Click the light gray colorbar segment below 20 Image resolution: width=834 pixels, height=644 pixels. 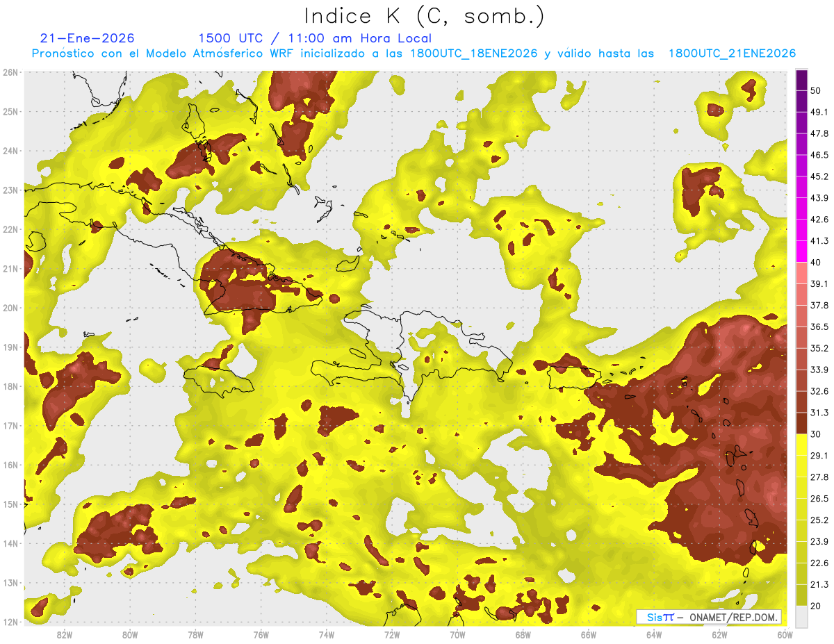click(801, 616)
